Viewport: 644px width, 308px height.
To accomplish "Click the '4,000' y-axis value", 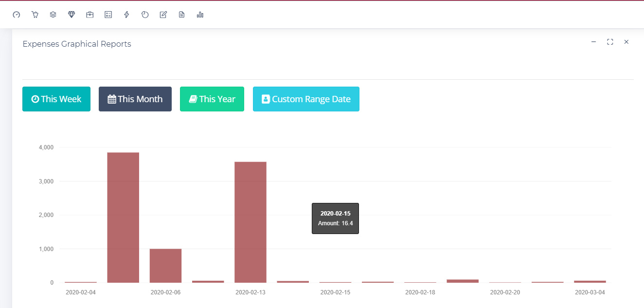I will (46, 147).
